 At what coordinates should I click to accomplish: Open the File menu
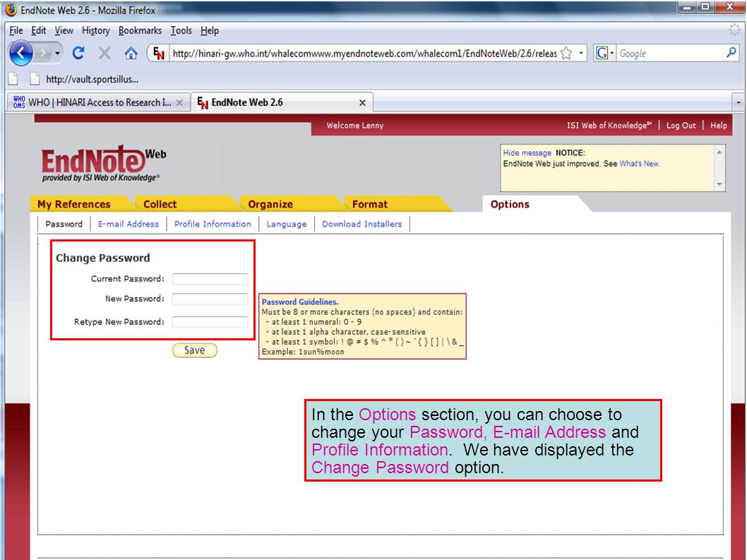[x=16, y=30]
